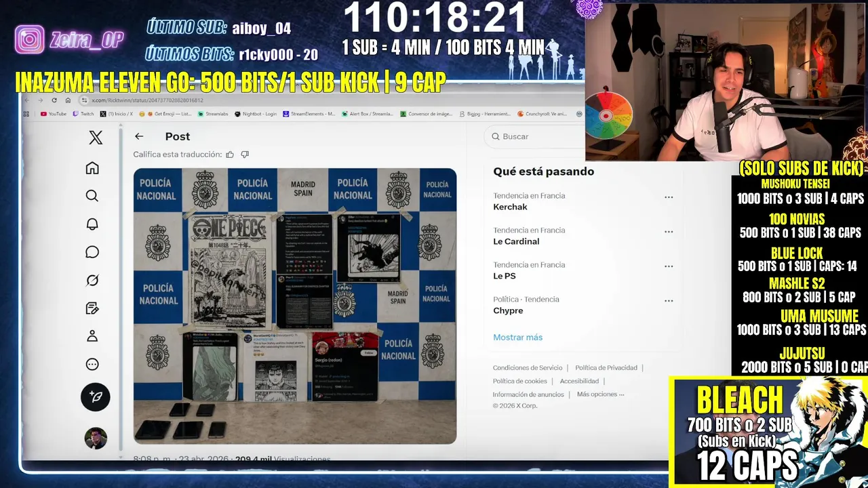This screenshot has width=868, height=488.
Task: Open the Twitch bookmark
Action: pos(84,114)
